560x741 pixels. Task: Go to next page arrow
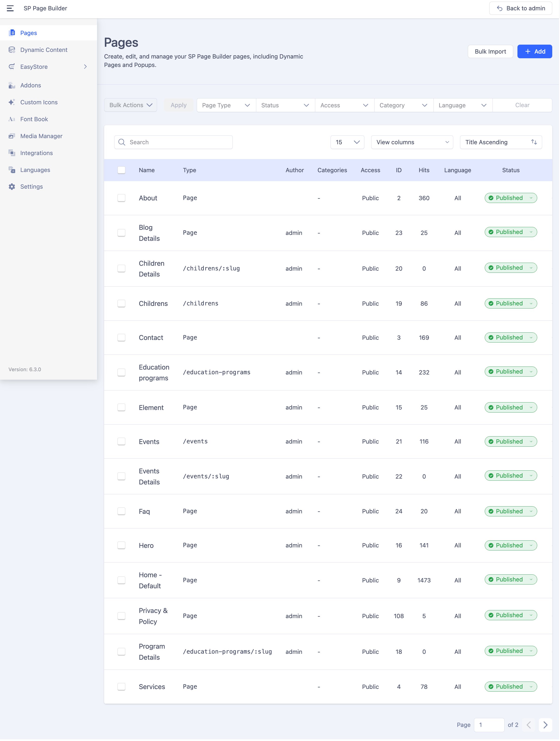pos(545,725)
